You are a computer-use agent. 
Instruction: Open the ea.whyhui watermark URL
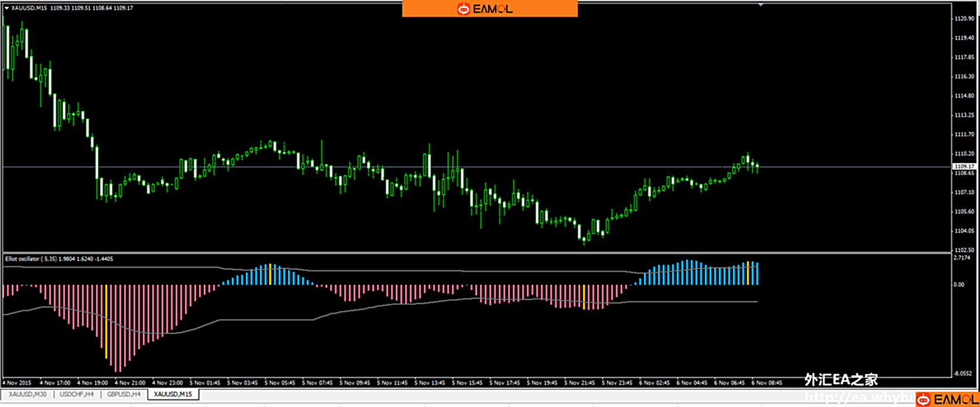tap(858, 398)
